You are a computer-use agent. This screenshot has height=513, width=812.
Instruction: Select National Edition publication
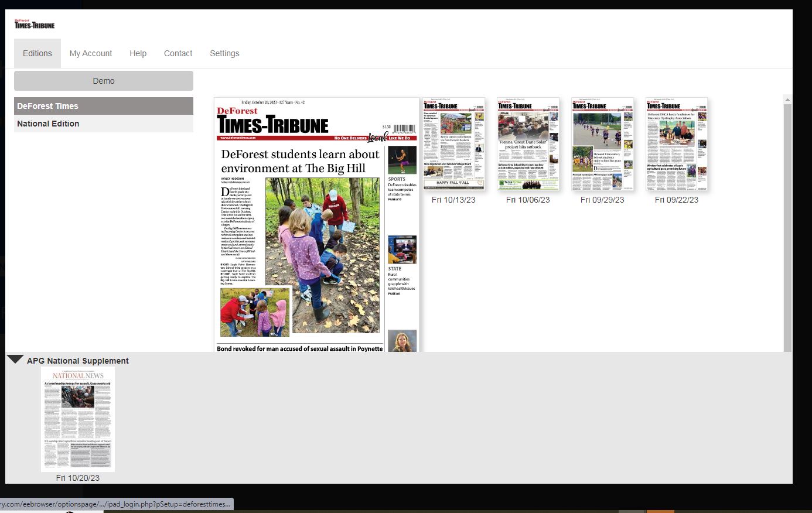click(104, 124)
